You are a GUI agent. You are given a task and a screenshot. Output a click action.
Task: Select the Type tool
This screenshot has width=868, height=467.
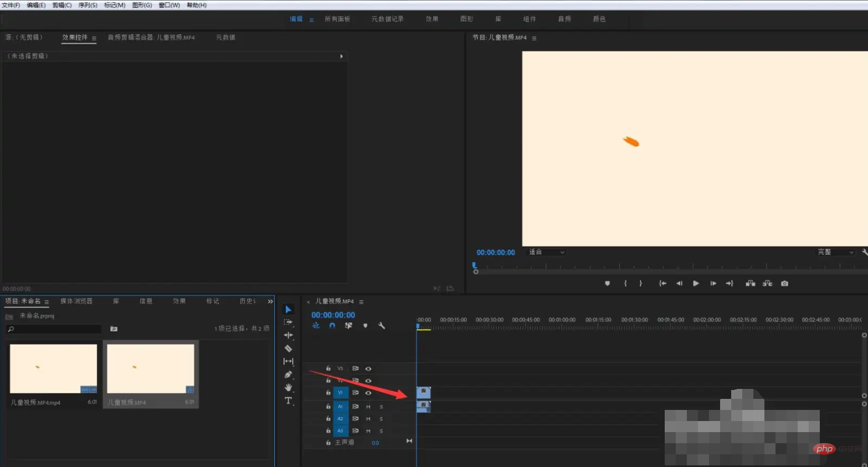[288, 401]
